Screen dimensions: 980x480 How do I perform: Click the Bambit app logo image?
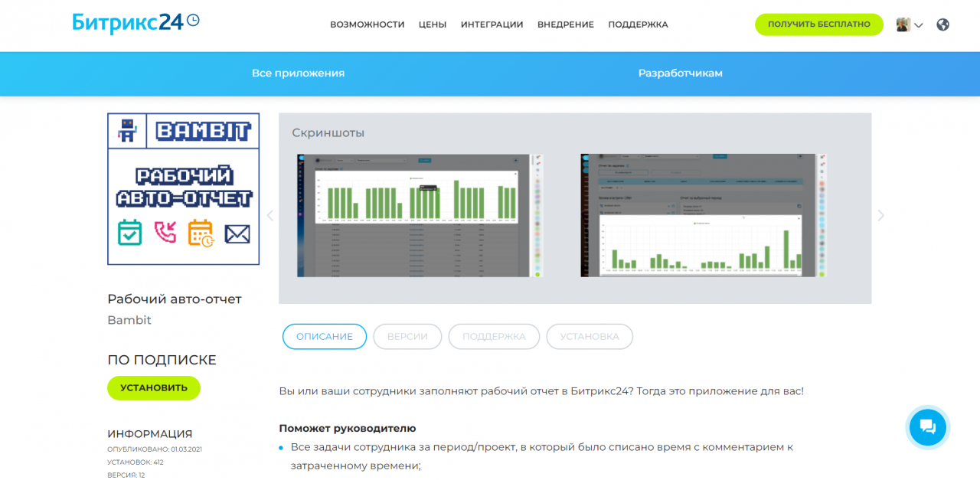[x=183, y=189]
